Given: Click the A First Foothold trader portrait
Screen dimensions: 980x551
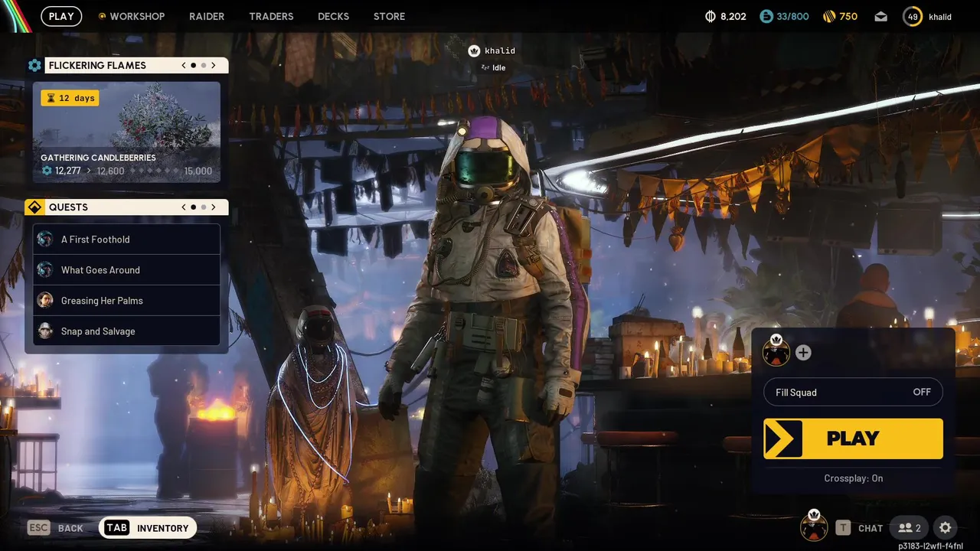Looking at the screenshot, I should coord(45,239).
